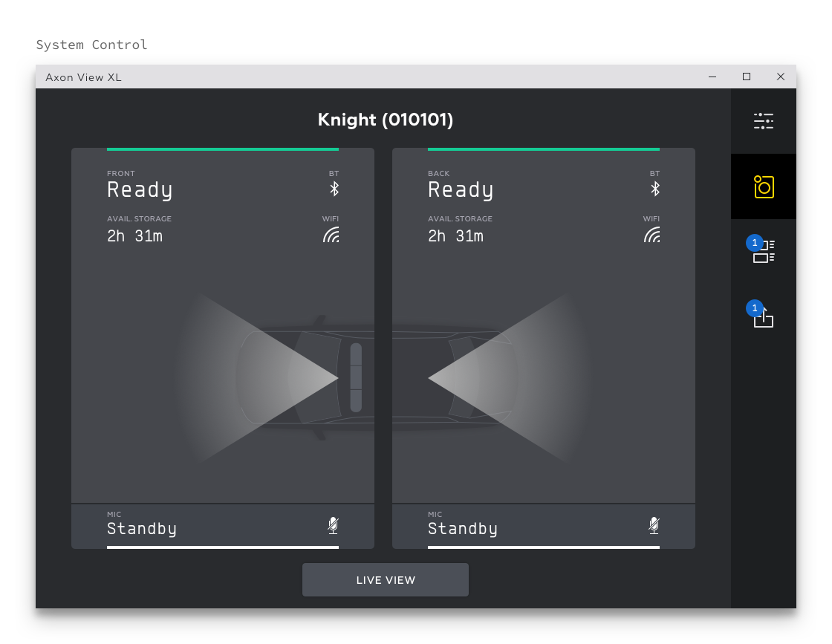This screenshot has height=644, width=832.
Task: Click the BACK camera WiFi icon
Action: [x=652, y=235]
